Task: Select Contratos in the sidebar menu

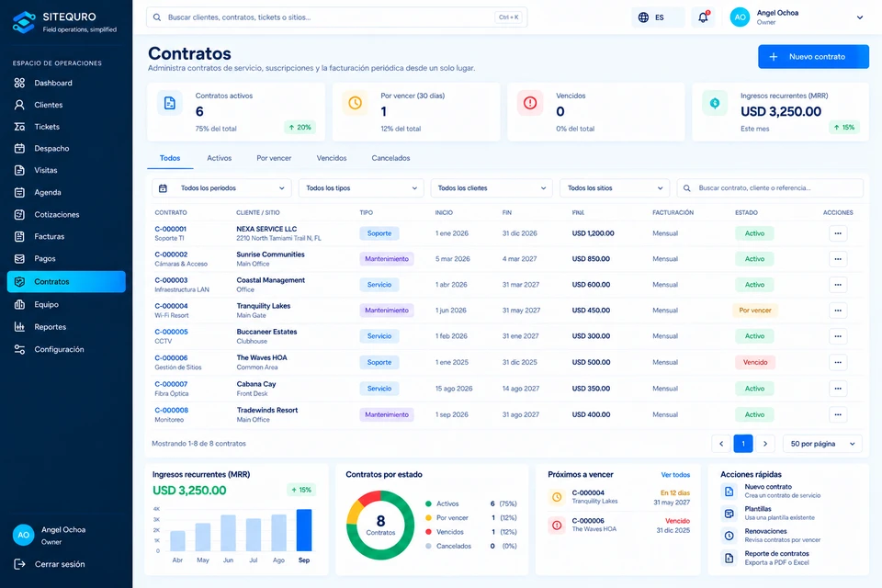Action: [66, 281]
